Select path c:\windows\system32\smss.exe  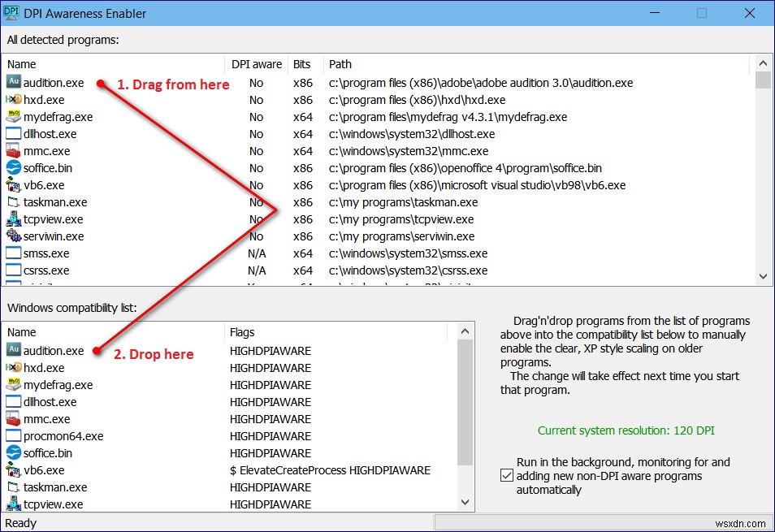409,253
